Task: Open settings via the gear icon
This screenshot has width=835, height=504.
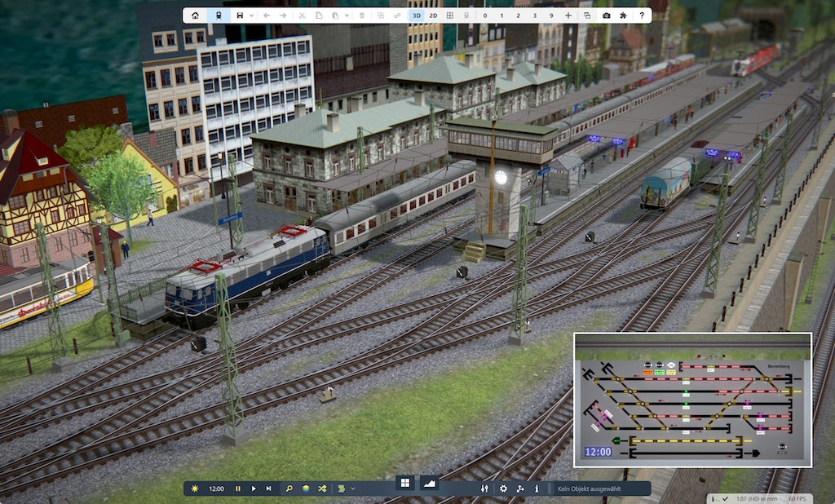Action: pos(503,489)
